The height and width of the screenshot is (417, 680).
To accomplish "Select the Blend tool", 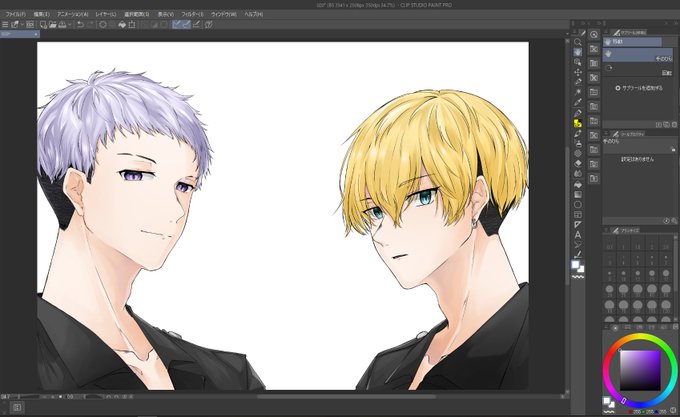I will [x=578, y=174].
